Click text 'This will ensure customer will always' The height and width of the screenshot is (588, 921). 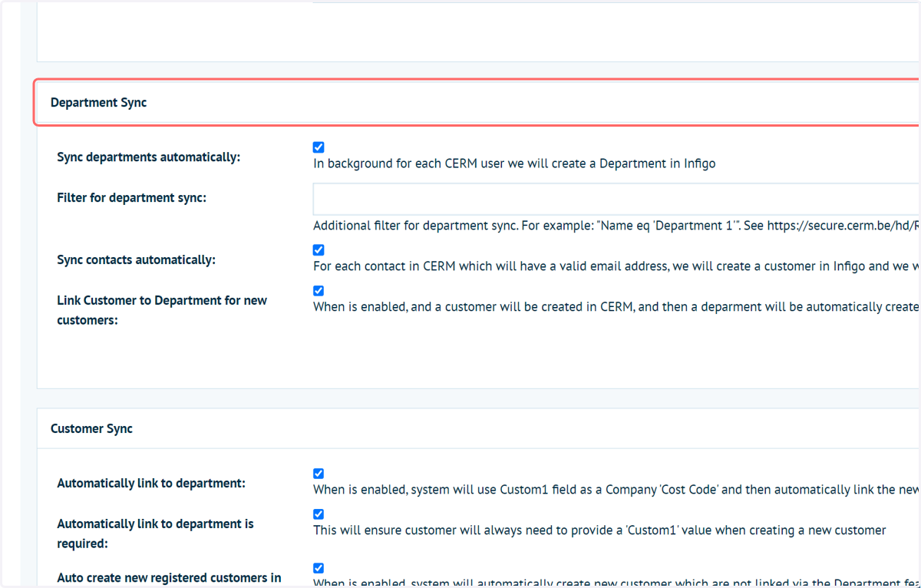599,530
